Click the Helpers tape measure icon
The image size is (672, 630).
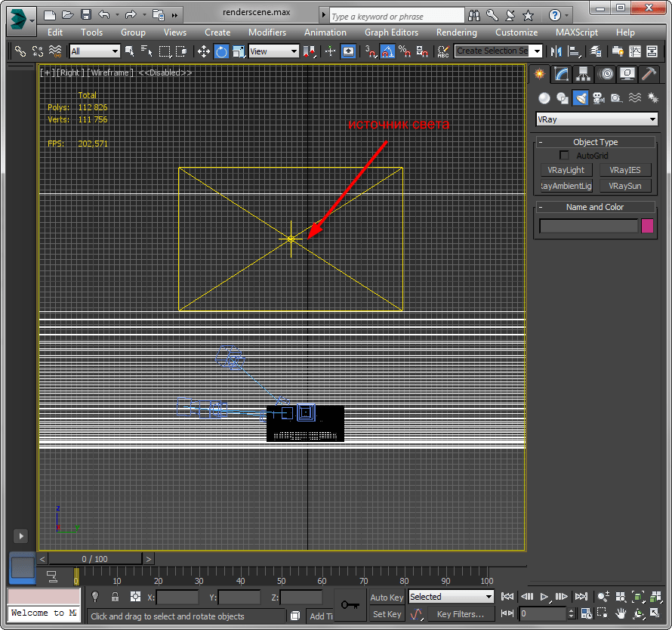616,98
